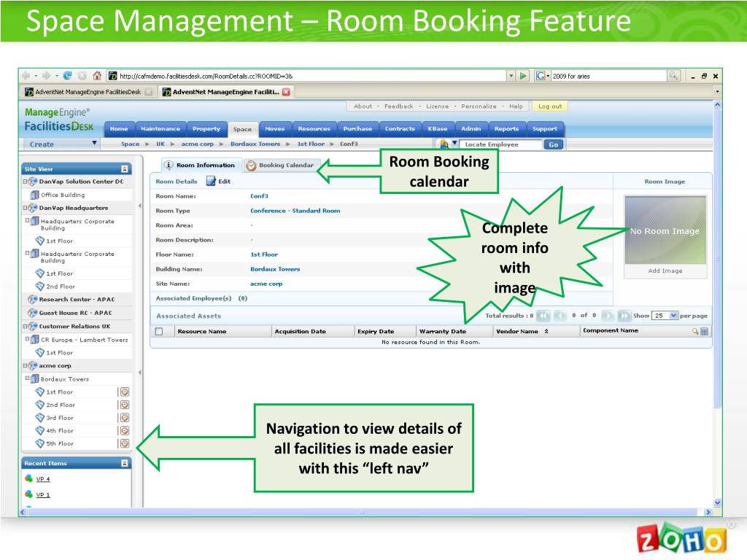This screenshot has height=560, width=747.
Task: Close the active AdventNet browser tab
Action: (286, 92)
